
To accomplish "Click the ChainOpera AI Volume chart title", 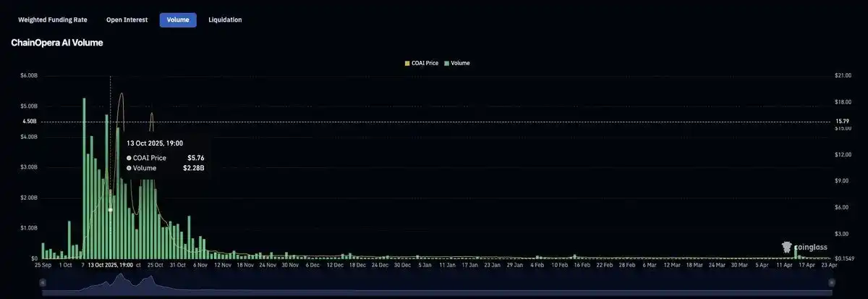I will 57,43.
